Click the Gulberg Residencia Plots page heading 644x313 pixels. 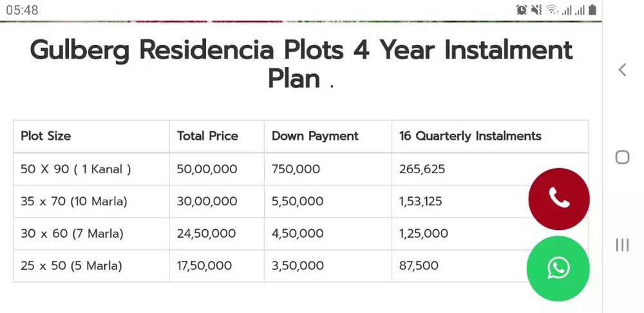tap(301, 64)
